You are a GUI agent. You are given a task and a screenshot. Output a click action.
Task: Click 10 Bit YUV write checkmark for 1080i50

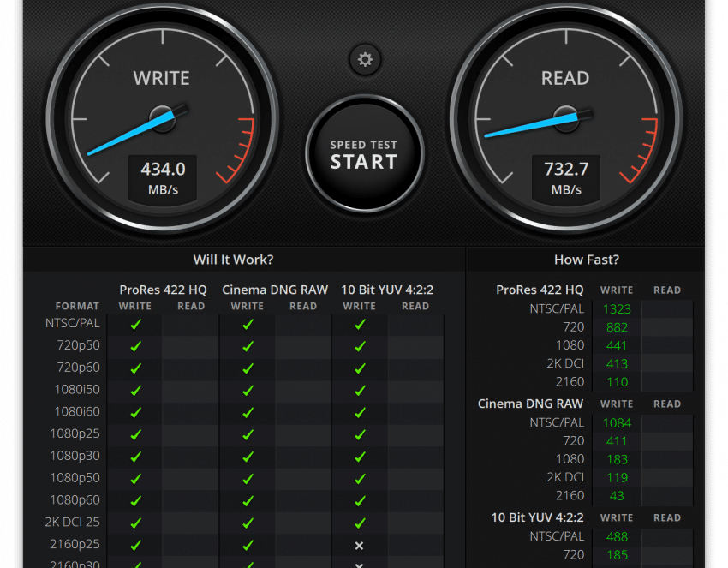pyautogui.click(x=360, y=391)
